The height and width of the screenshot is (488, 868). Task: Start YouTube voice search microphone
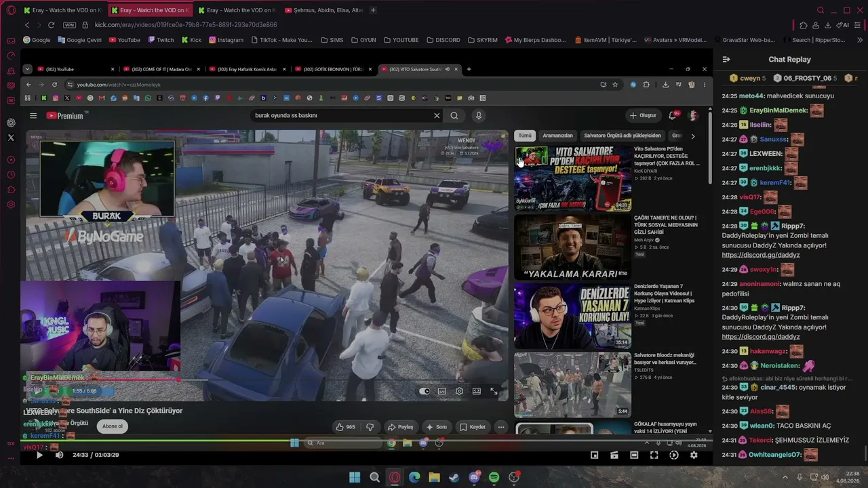(x=479, y=115)
